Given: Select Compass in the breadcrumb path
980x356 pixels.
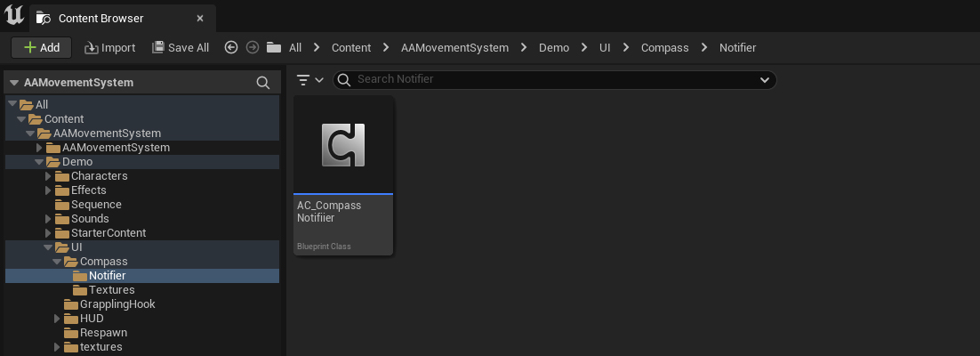Looking at the screenshot, I should point(664,47).
